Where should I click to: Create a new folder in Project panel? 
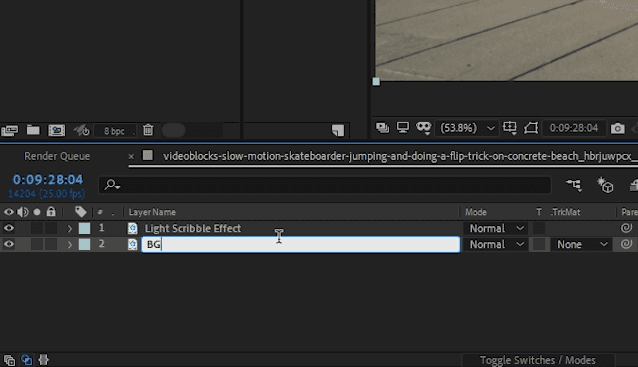[x=33, y=130]
